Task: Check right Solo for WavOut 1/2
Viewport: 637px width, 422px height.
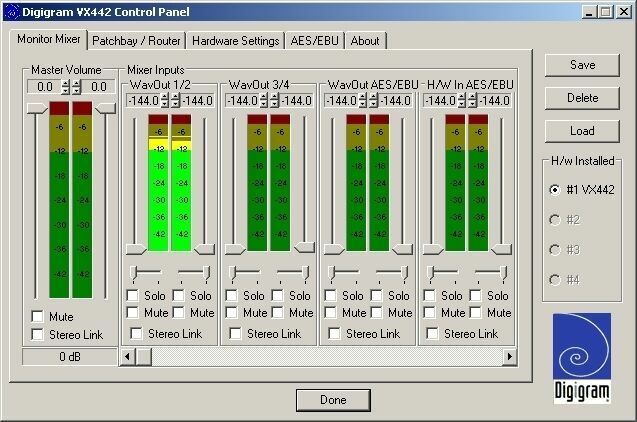Action: [x=178, y=295]
